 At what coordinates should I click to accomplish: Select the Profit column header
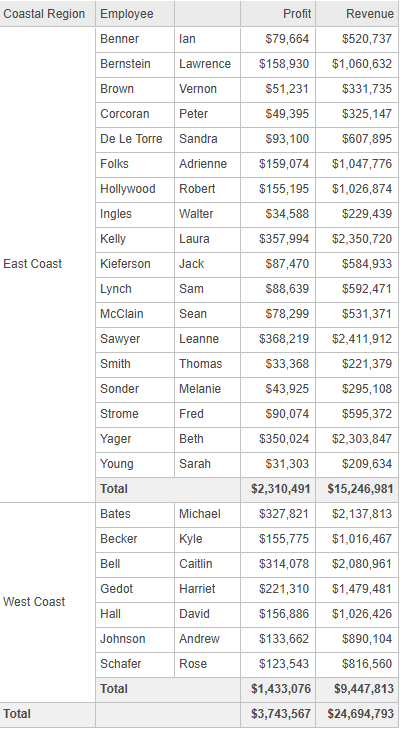tap(278, 14)
